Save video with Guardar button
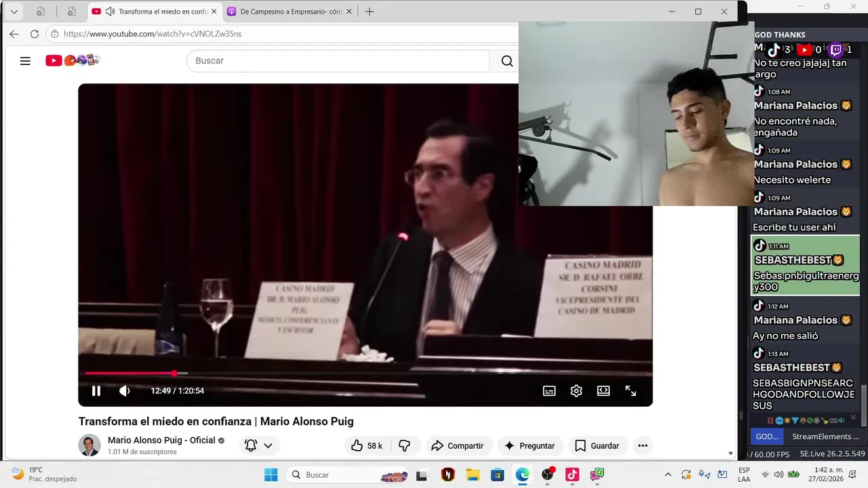Image resolution: width=868 pixels, height=488 pixels. pyautogui.click(x=597, y=445)
